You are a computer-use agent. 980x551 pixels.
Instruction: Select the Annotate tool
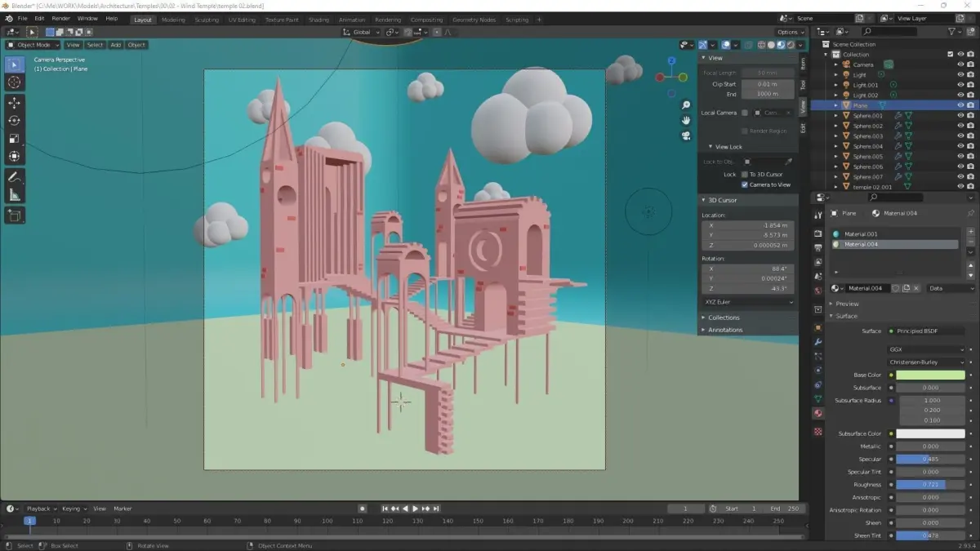coord(15,176)
